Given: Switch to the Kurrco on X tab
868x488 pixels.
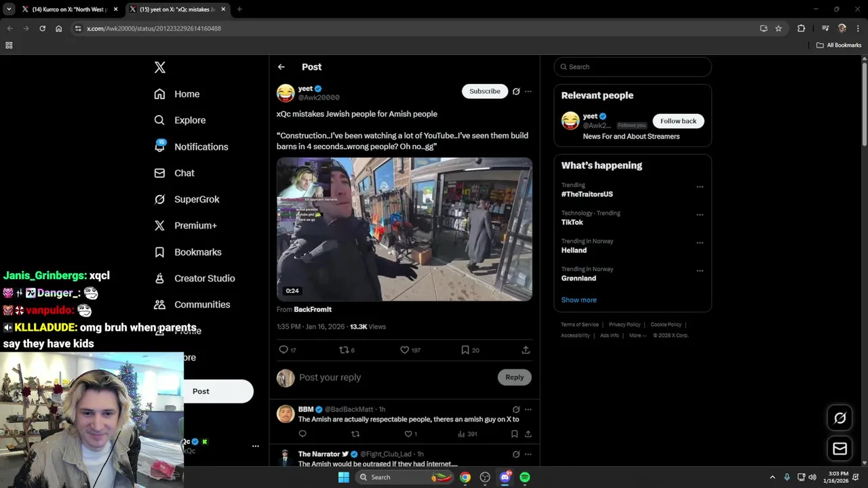Looking at the screenshot, I should click(70, 9).
